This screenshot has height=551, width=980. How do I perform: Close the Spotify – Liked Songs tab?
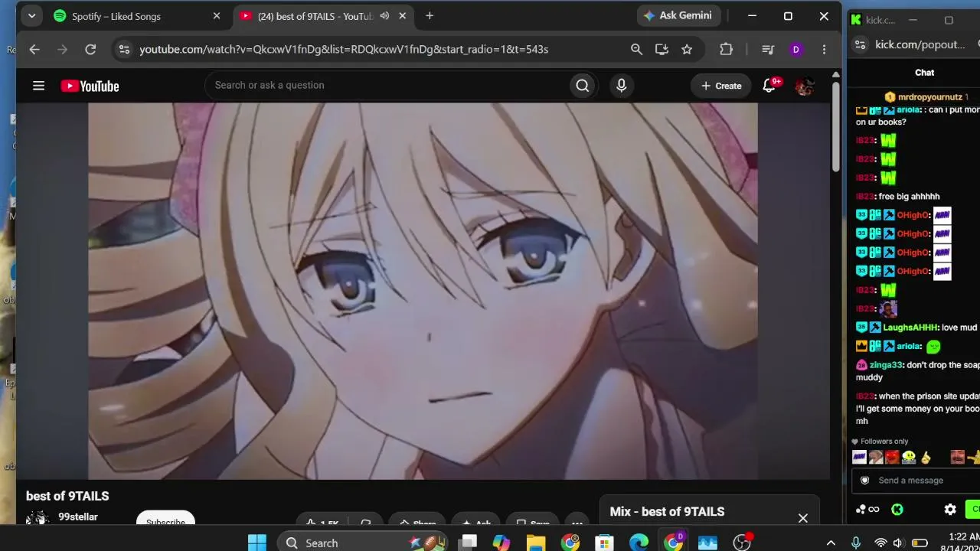point(217,16)
